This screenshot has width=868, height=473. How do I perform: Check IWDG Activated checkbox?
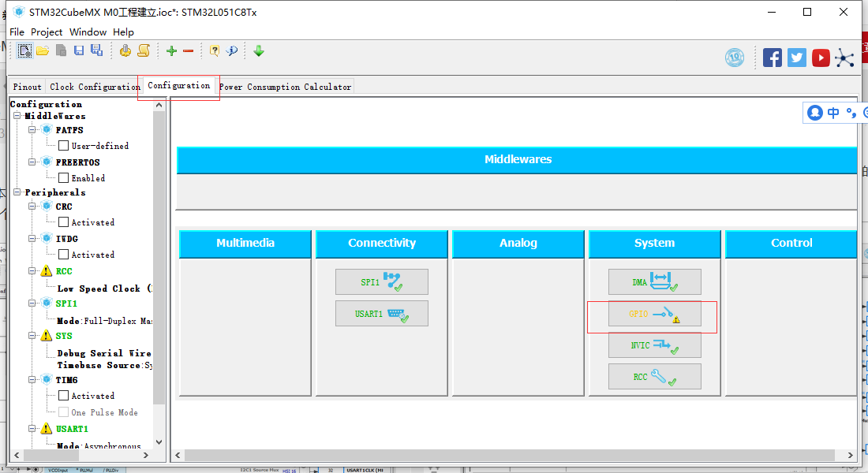[x=64, y=255]
